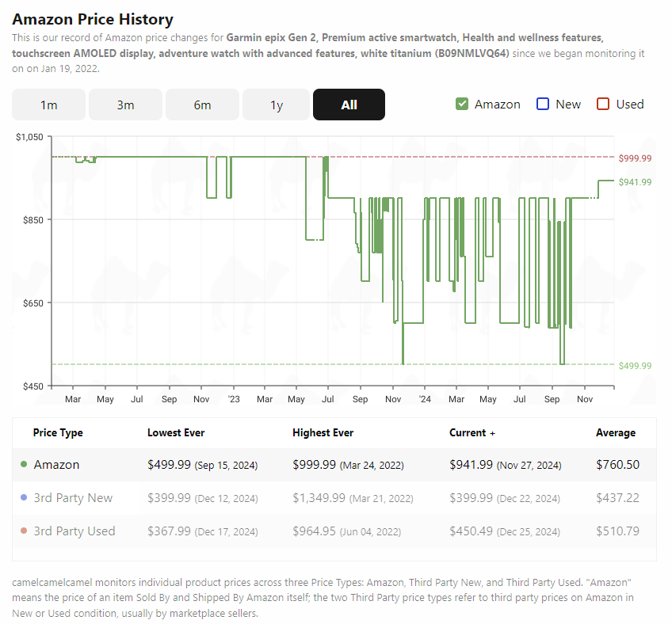Switch to the 6m range
The image size is (672, 624).
[x=202, y=105]
